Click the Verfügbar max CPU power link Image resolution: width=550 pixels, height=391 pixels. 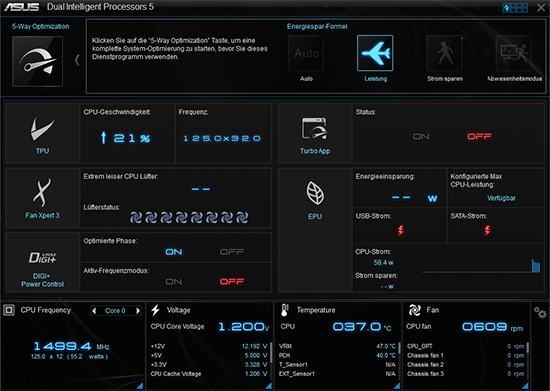tap(501, 198)
